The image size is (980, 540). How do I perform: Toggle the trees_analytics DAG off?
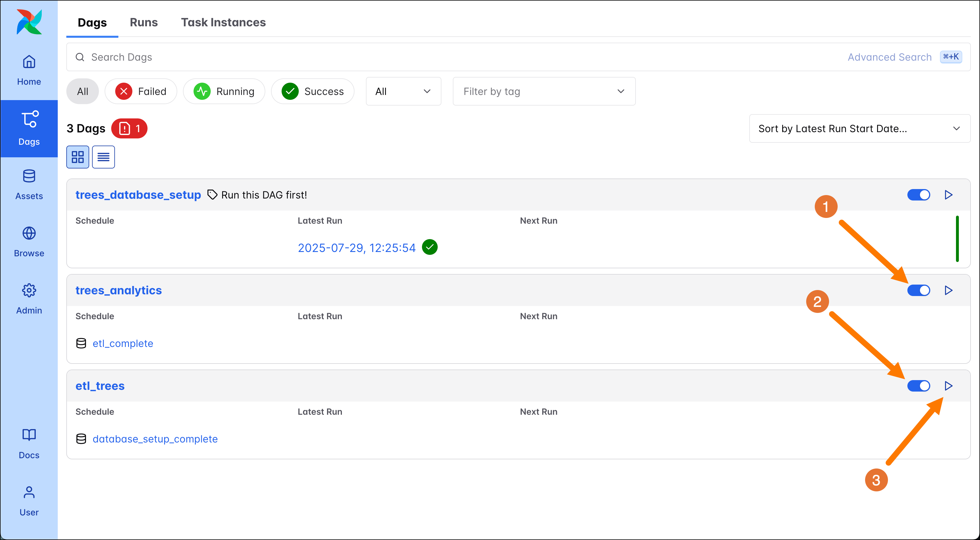tap(918, 290)
